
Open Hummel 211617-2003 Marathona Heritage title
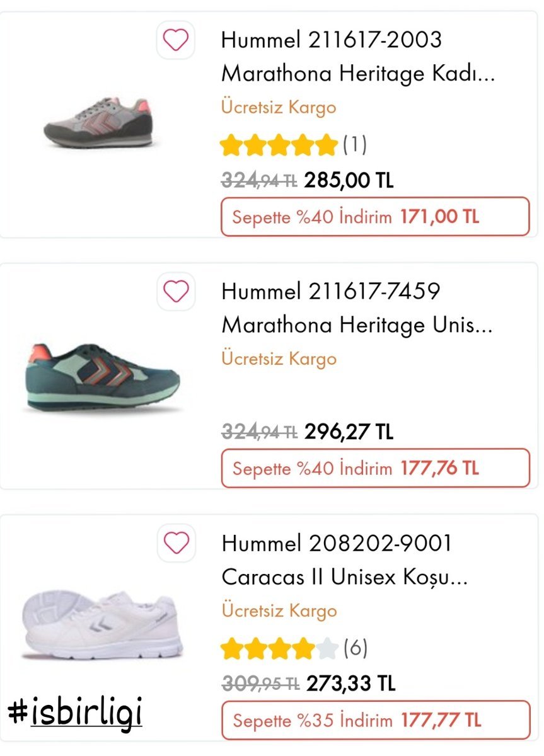click(x=357, y=57)
